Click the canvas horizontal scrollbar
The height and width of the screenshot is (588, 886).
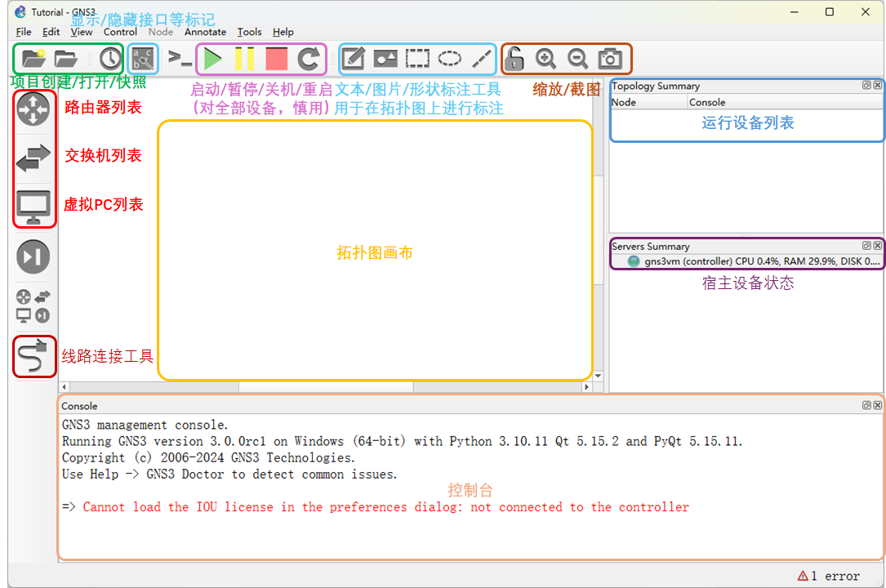pyautogui.click(x=327, y=387)
